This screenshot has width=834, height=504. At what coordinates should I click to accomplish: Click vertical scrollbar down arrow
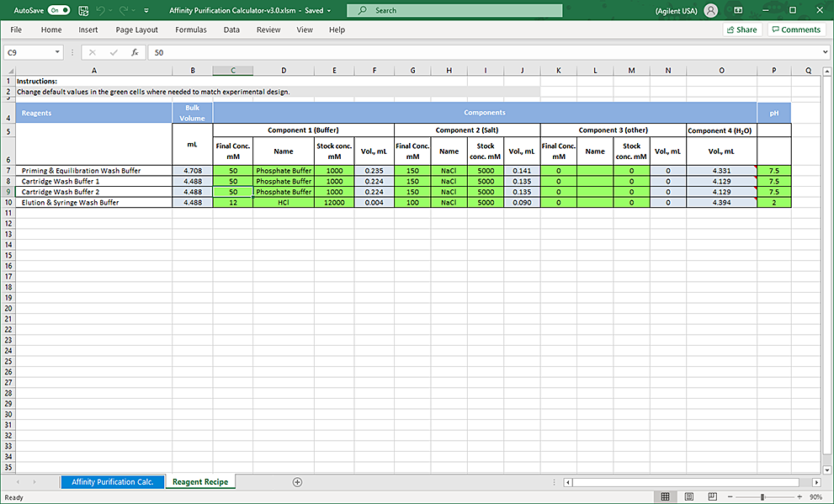[826, 470]
